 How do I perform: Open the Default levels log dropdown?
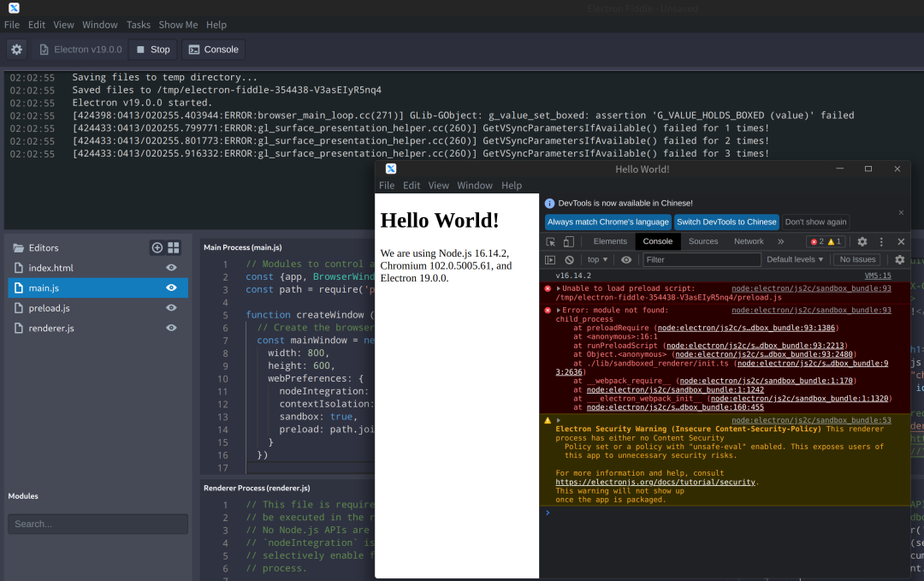pyautogui.click(x=795, y=259)
